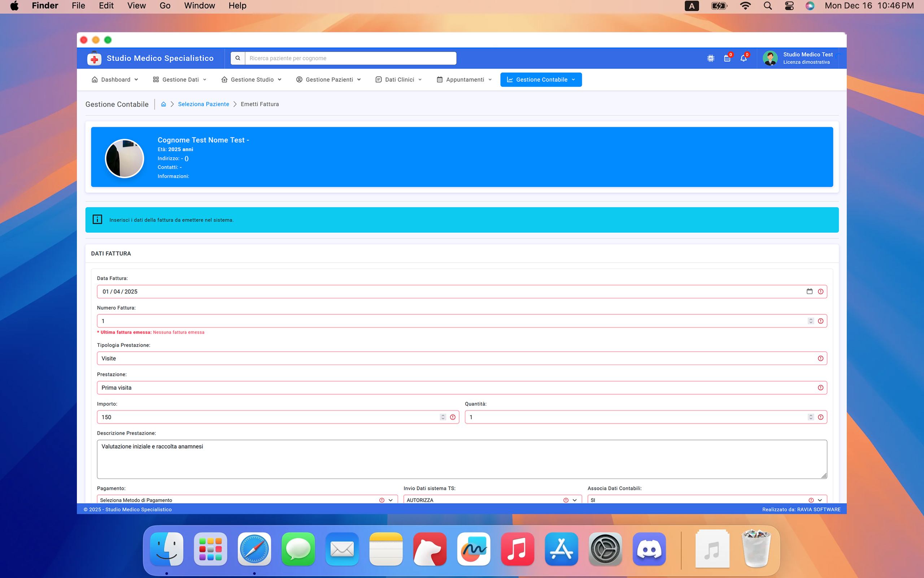
Task: Open Discord from the Dock
Action: 649,549
